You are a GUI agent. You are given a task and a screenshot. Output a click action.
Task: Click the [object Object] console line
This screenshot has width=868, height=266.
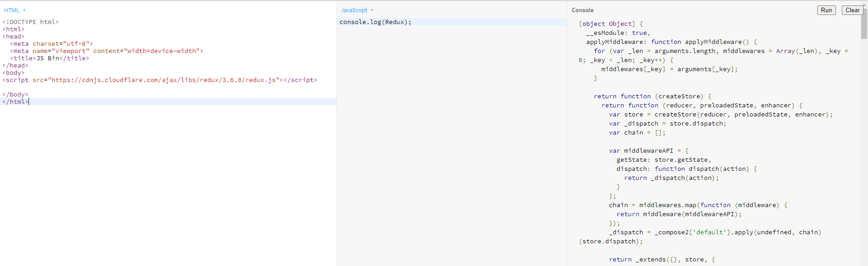coord(611,24)
